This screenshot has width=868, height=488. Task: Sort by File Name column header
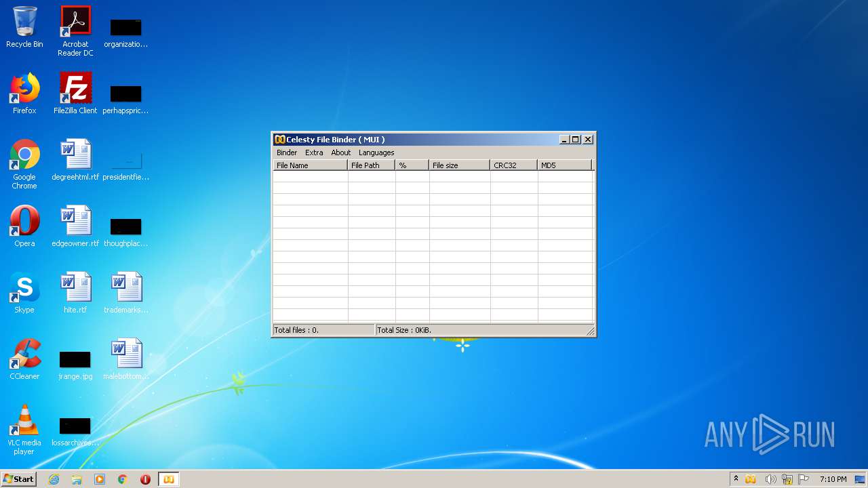pyautogui.click(x=311, y=165)
